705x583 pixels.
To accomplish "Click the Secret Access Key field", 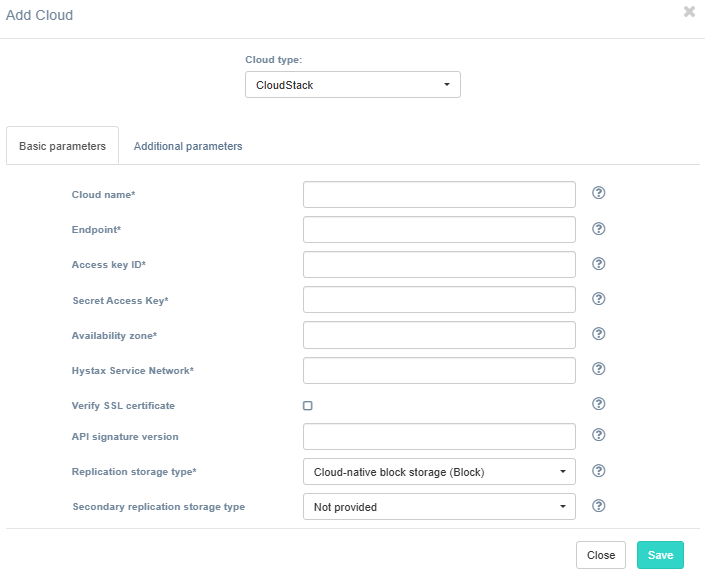I will [439, 300].
